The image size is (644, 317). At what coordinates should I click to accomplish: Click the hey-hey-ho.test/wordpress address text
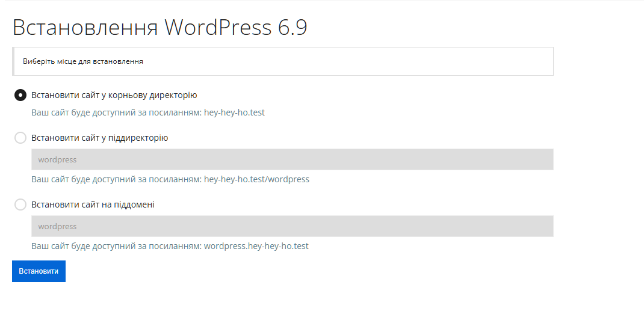point(256,179)
